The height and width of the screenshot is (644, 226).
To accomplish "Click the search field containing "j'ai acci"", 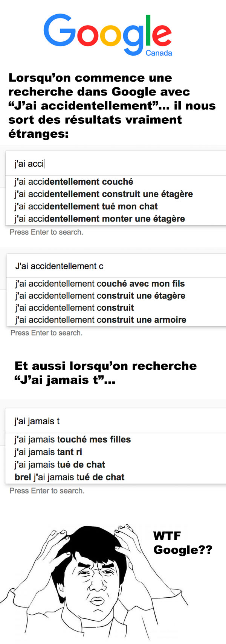I will click(116, 163).
